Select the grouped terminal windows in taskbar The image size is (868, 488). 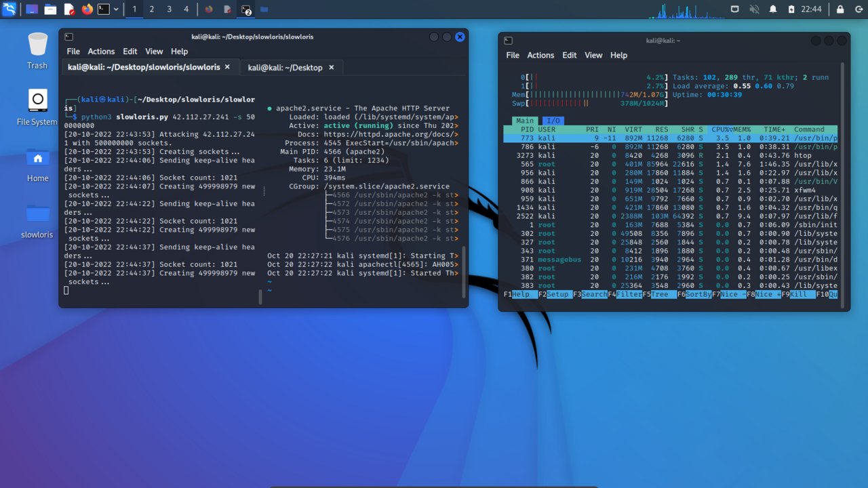point(246,9)
